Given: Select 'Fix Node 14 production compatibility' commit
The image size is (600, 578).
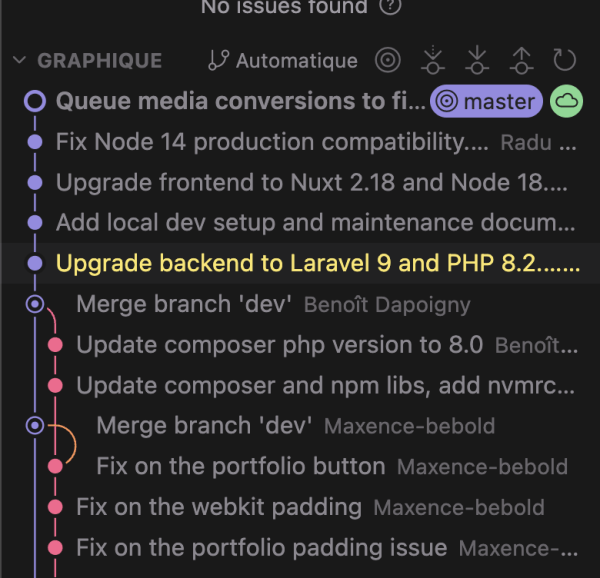Looking at the screenshot, I should (300, 142).
